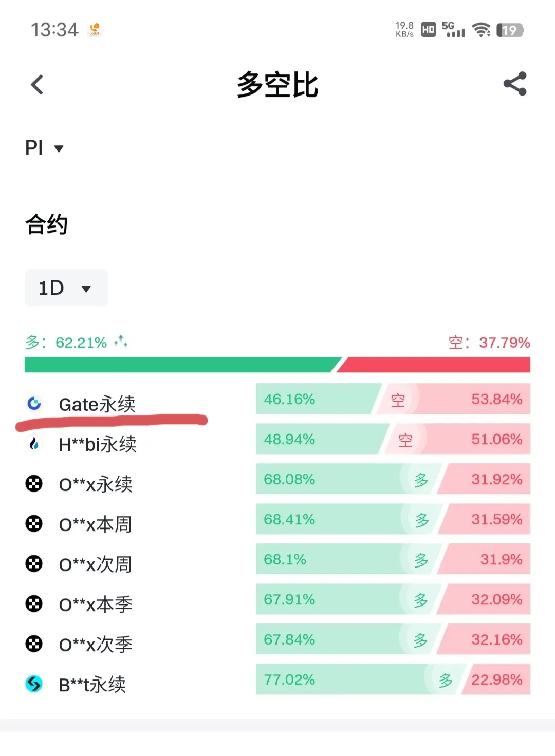Screen dimensions: 555x756
Task: Tap the O**x次季 checkered logo
Action: coord(34,644)
